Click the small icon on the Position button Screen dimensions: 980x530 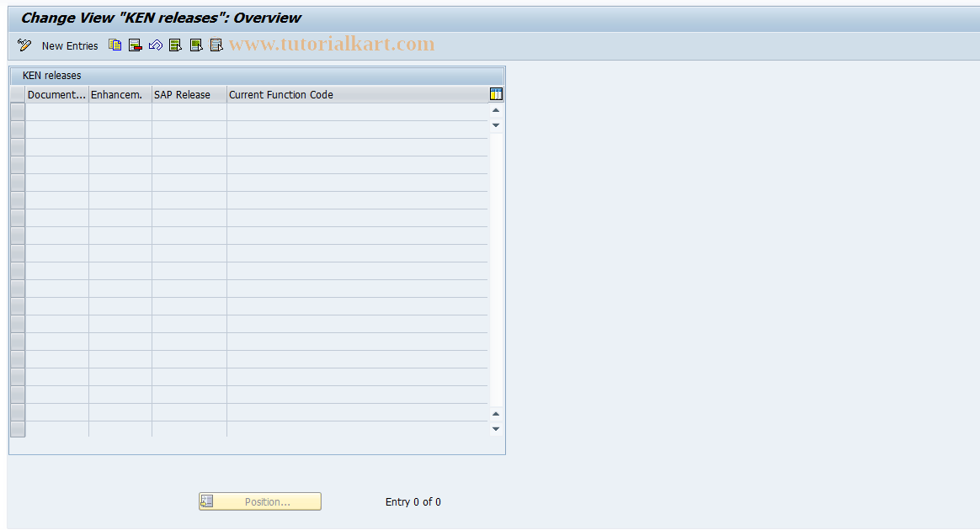(x=207, y=501)
